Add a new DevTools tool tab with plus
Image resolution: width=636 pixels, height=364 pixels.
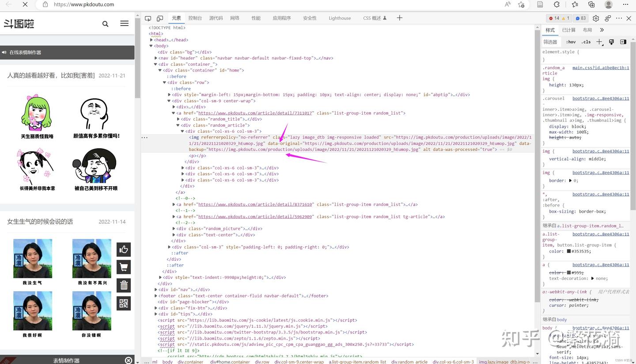click(x=399, y=18)
